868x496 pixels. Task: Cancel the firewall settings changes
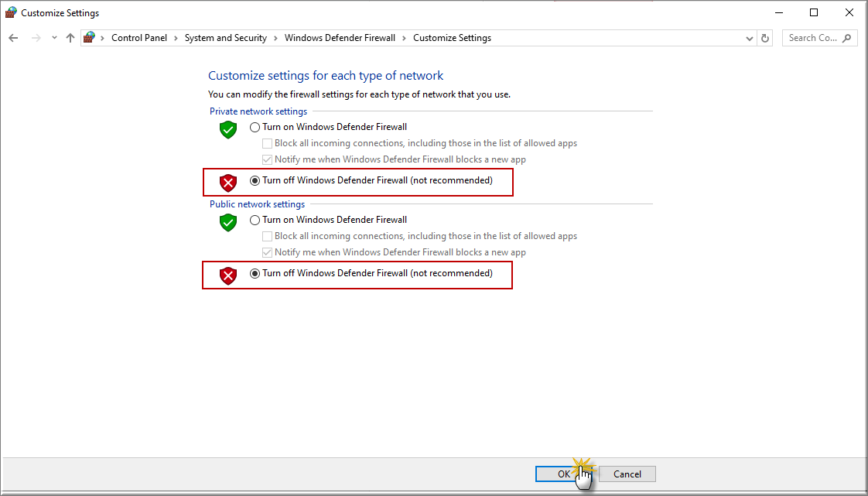627,474
